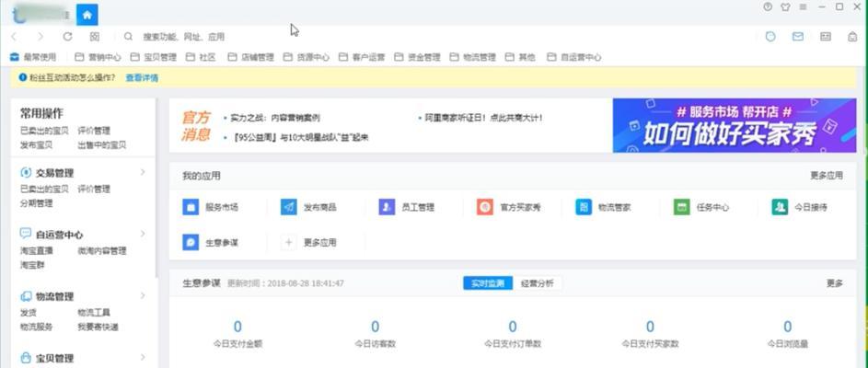
Task: Click 出售中的宝贝 under 常用操作
Action: tap(102, 145)
